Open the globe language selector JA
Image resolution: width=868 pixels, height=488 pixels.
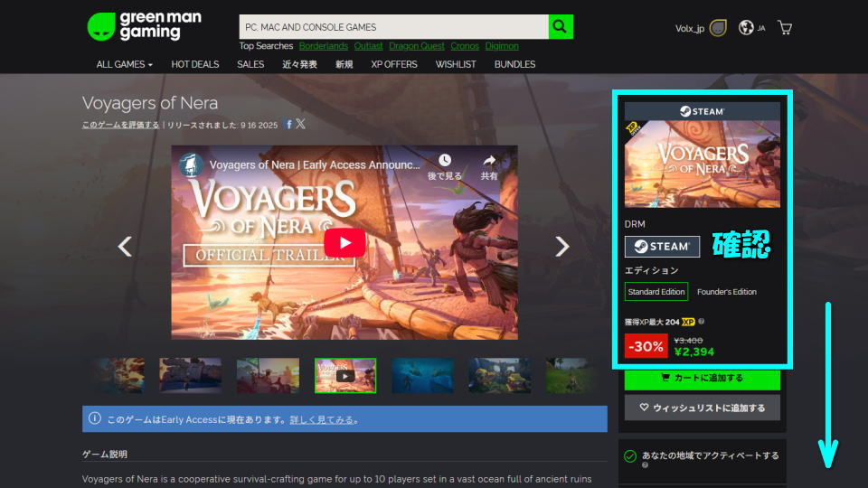point(751,28)
